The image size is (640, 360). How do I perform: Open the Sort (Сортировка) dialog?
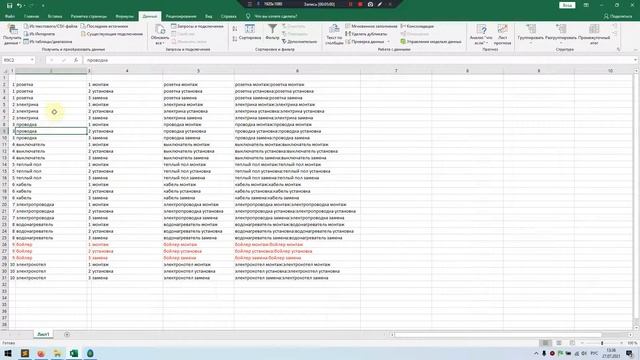(x=250, y=32)
